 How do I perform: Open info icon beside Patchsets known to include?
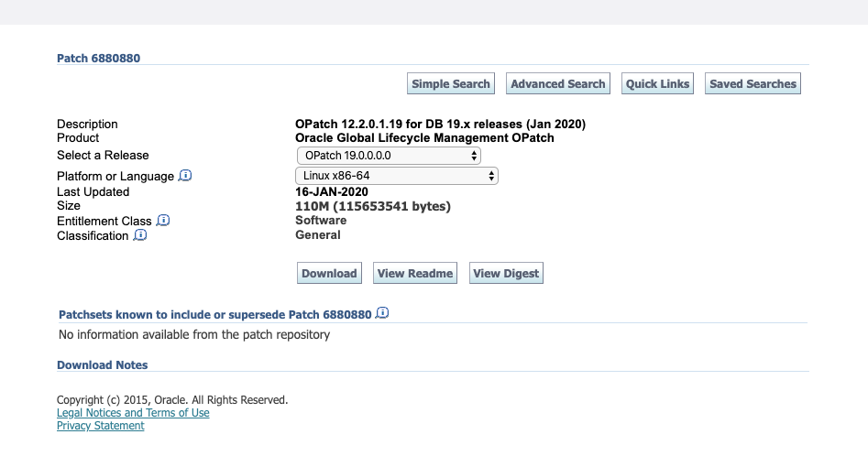(382, 313)
